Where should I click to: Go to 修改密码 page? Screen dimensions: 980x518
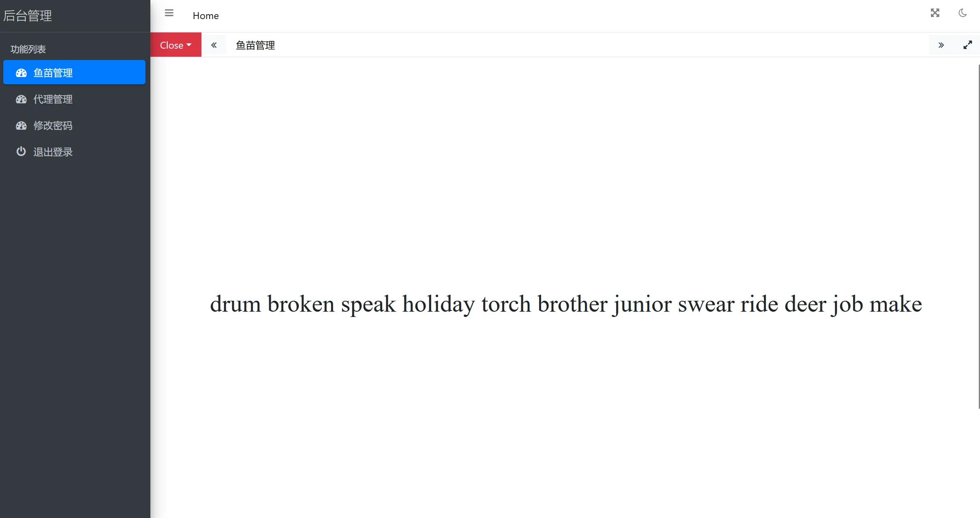pyautogui.click(x=53, y=126)
